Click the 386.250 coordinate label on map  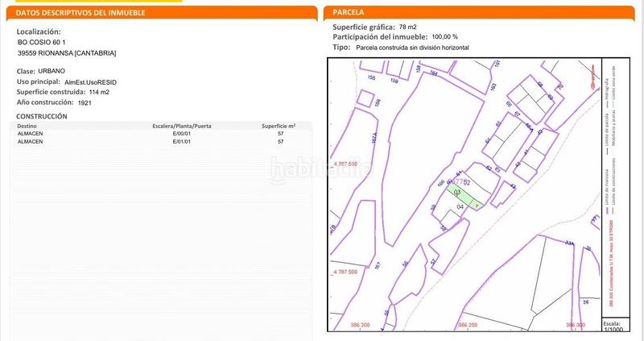[x=469, y=325]
